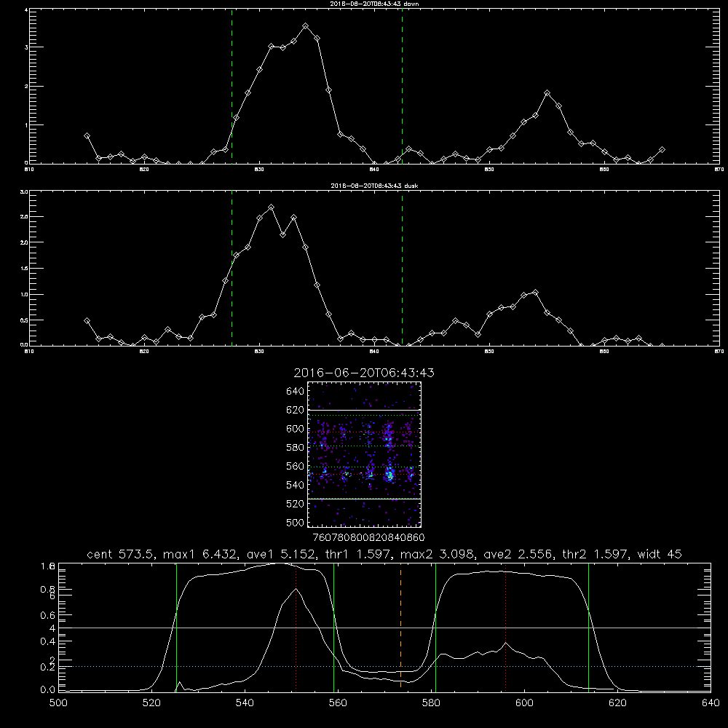
Task: Click the x-axis label '500' of bottom plot
Action: coord(58,703)
